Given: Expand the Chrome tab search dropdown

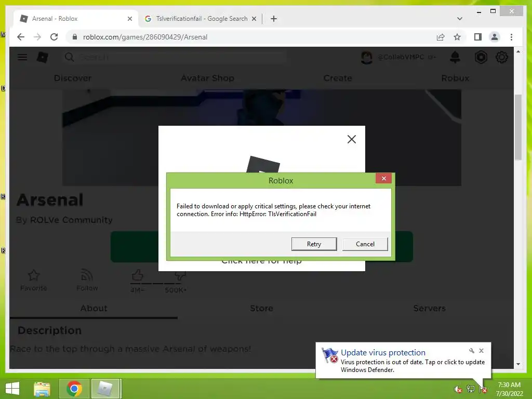Looking at the screenshot, I should point(459,19).
